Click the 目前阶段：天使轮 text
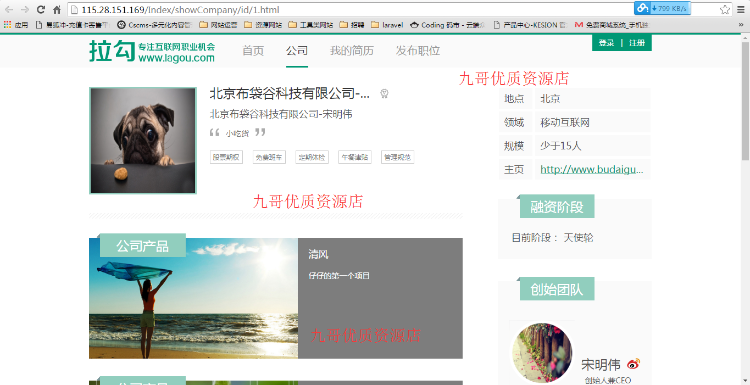Image resolution: width=750 pixels, height=385 pixels. (552, 237)
